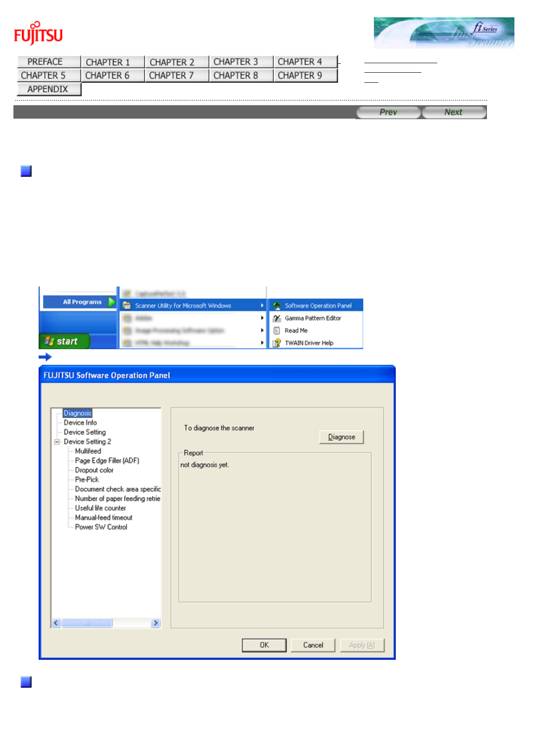Screen dimensions: 534x756
Task: Click the Windows start button
Action: [x=63, y=341]
